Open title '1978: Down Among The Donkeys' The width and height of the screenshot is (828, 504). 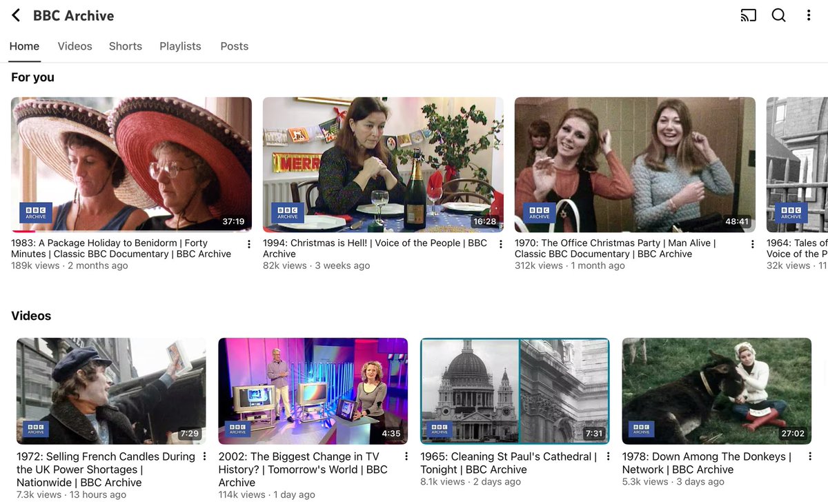(707, 463)
